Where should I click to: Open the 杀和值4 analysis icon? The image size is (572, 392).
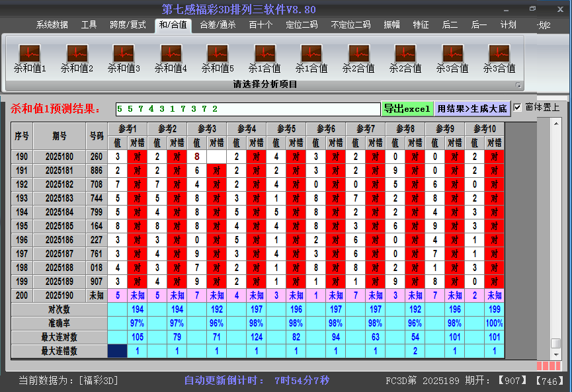[x=171, y=58]
